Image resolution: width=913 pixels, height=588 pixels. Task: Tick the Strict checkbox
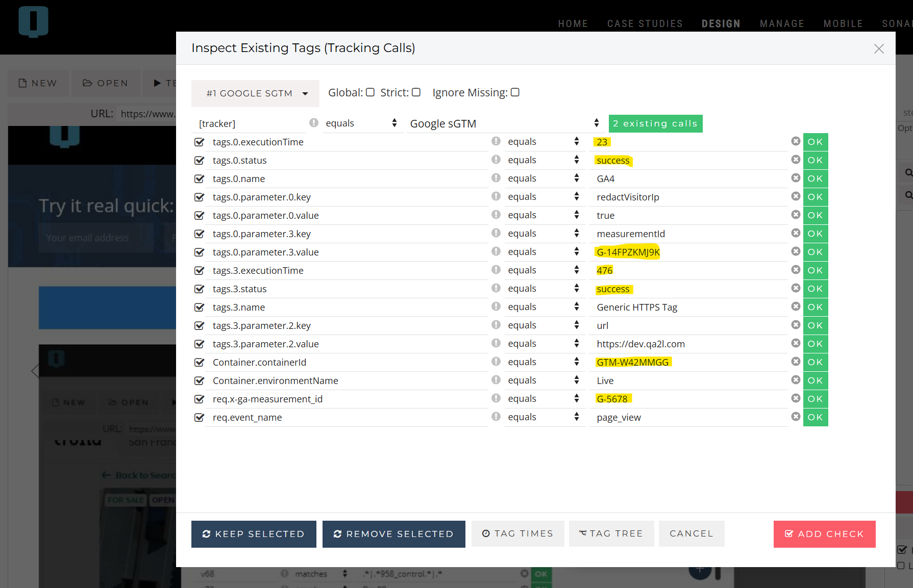[416, 92]
